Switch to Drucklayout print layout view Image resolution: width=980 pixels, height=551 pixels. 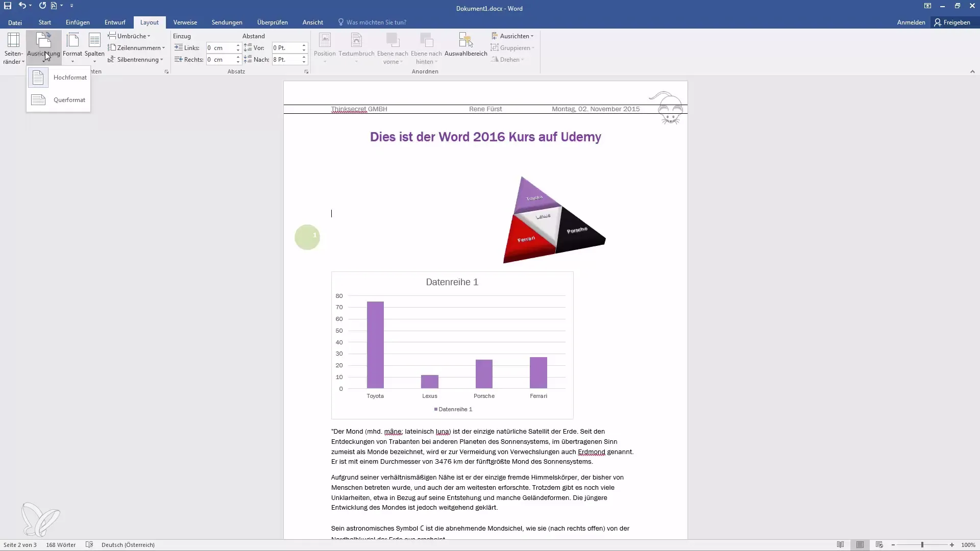coord(860,545)
